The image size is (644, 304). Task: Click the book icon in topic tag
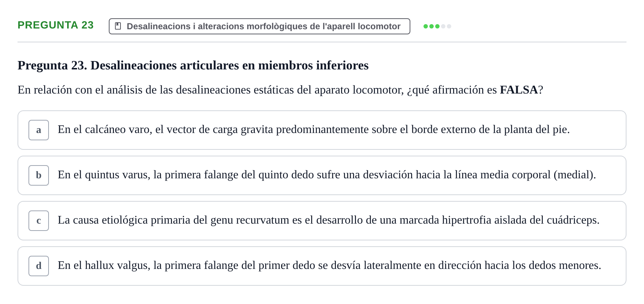(x=118, y=26)
